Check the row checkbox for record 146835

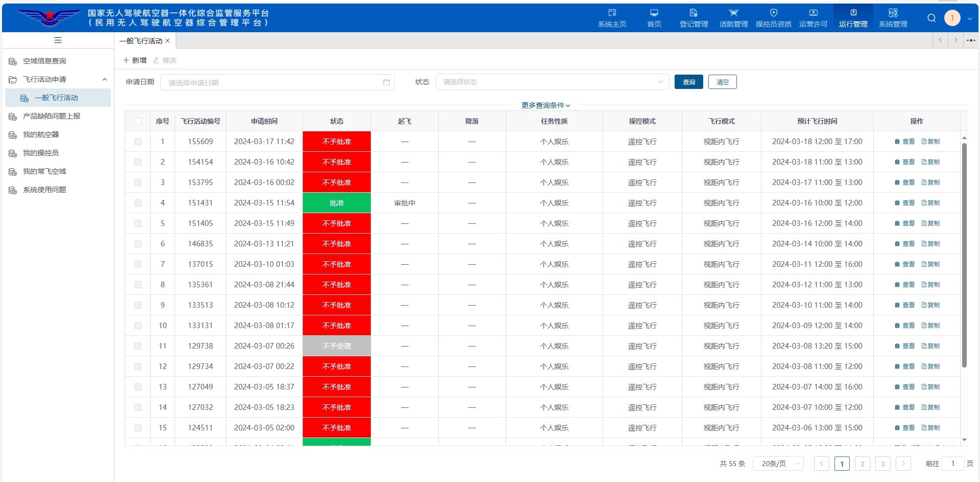(138, 244)
